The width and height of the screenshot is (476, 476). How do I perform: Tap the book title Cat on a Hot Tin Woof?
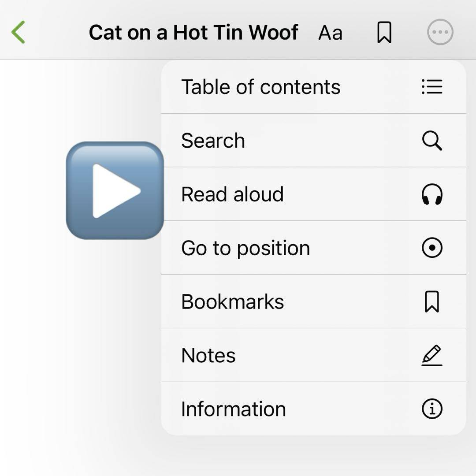[x=193, y=33]
